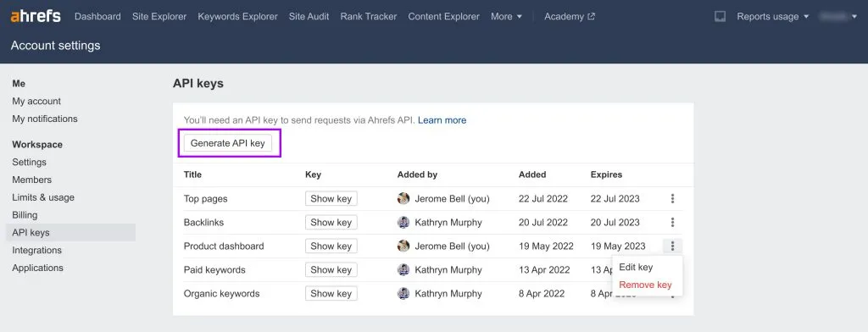868x332 pixels.
Task: Open the Academy external link
Action: coord(570,17)
